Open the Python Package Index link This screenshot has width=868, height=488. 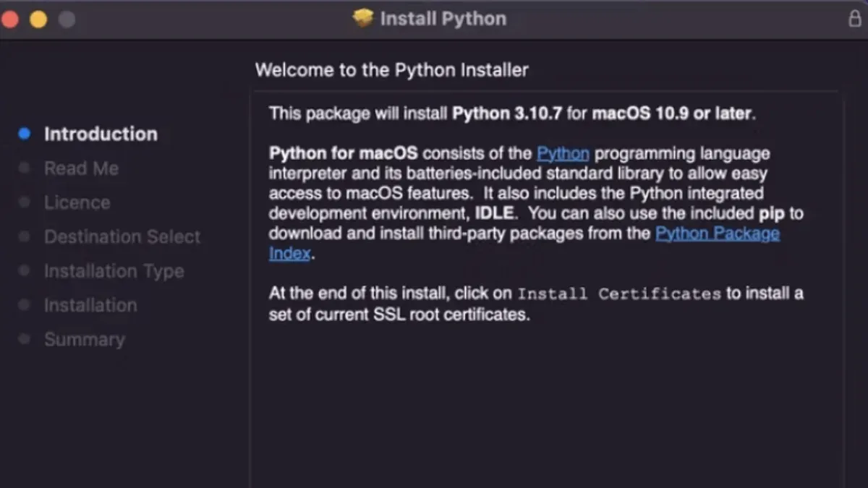coord(718,234)
